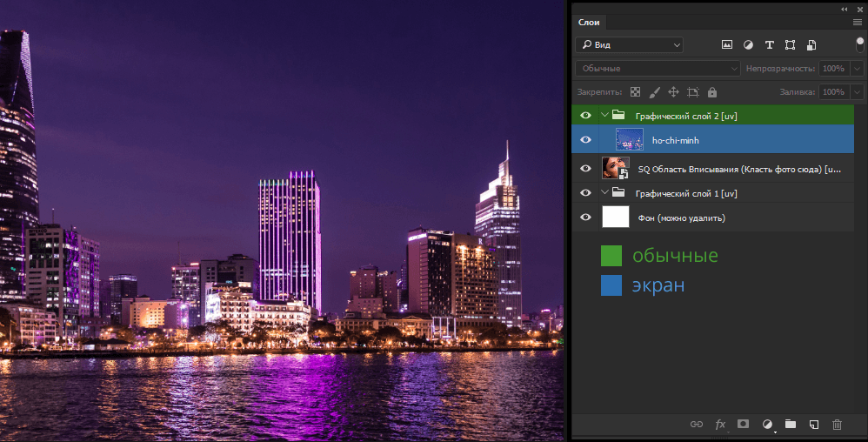
Task: Toggle visibility of Фон (можно удалить) layer
Action: (585, 218)
